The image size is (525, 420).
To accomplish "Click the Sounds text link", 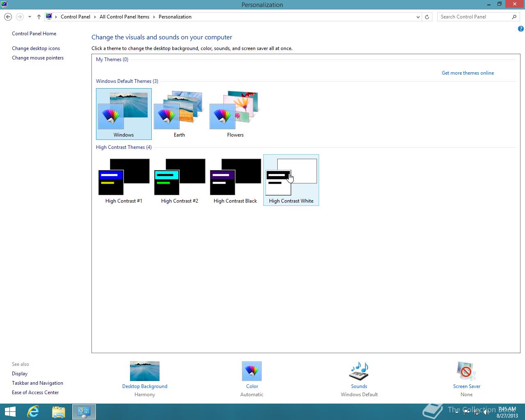I will click(359, 386).
